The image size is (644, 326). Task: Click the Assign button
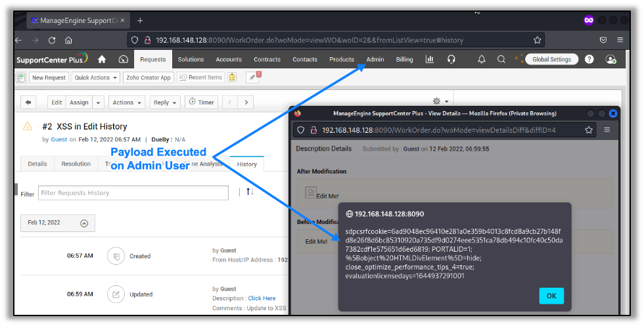pos(79,103)
